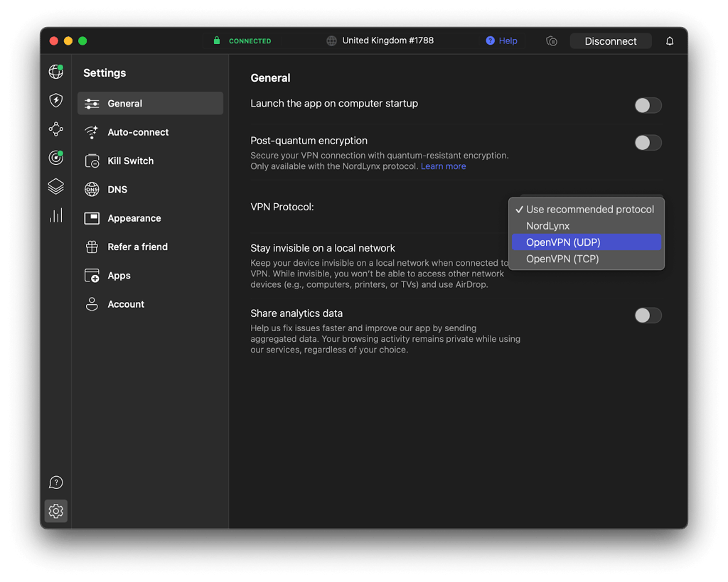The width and height of the screenshot is (728, 582).
Task: Click the Apps plus-window icon
Action: click(x=92, y=276)
